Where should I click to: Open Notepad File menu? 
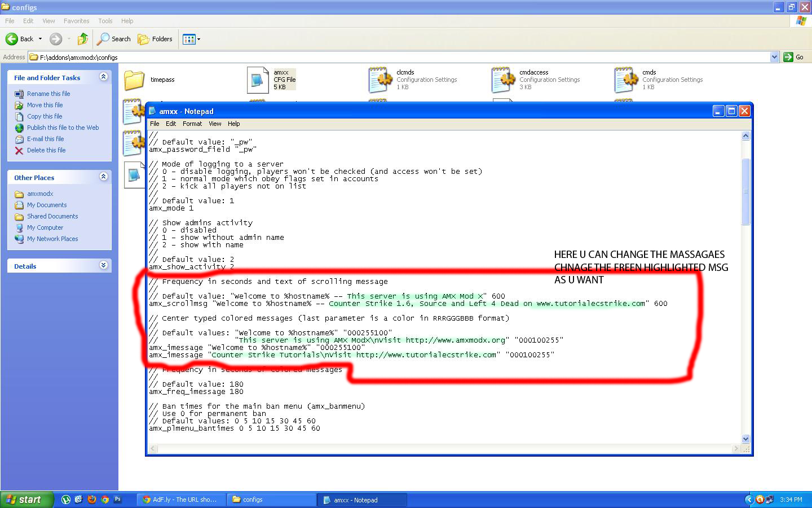155,124
